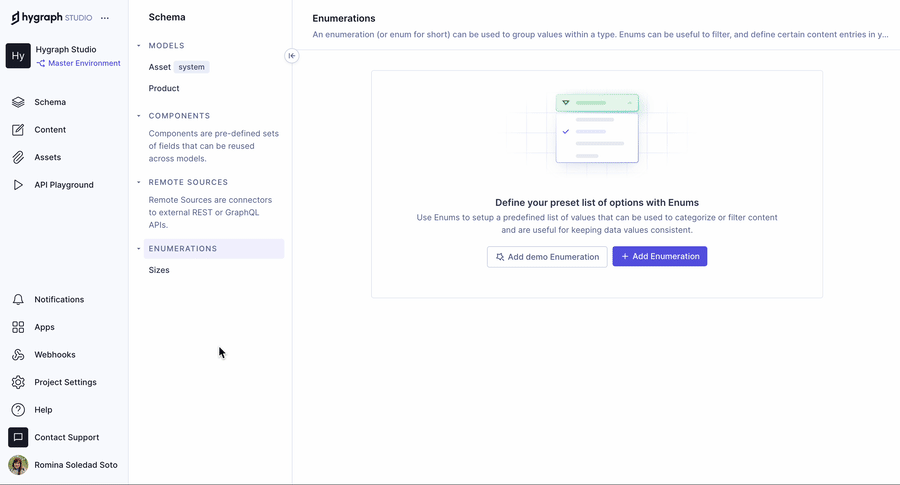Select the Product model
This screenshot has width=900, height=485.
pos(164,88)
